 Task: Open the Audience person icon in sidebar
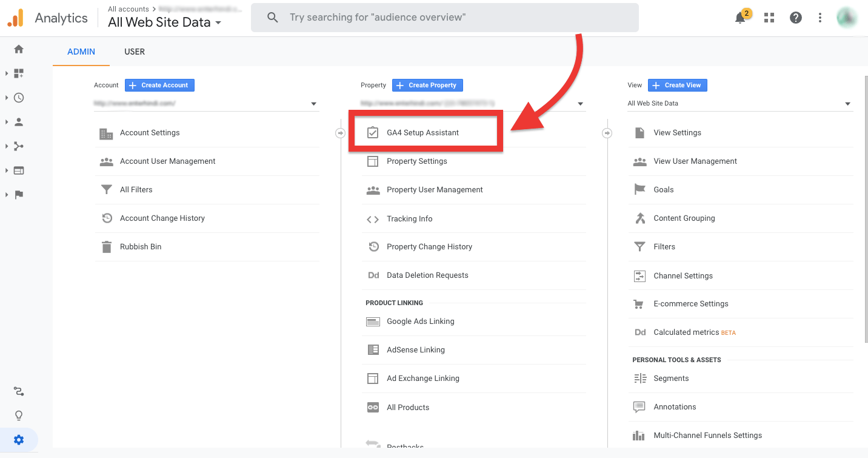coord(19,122)
